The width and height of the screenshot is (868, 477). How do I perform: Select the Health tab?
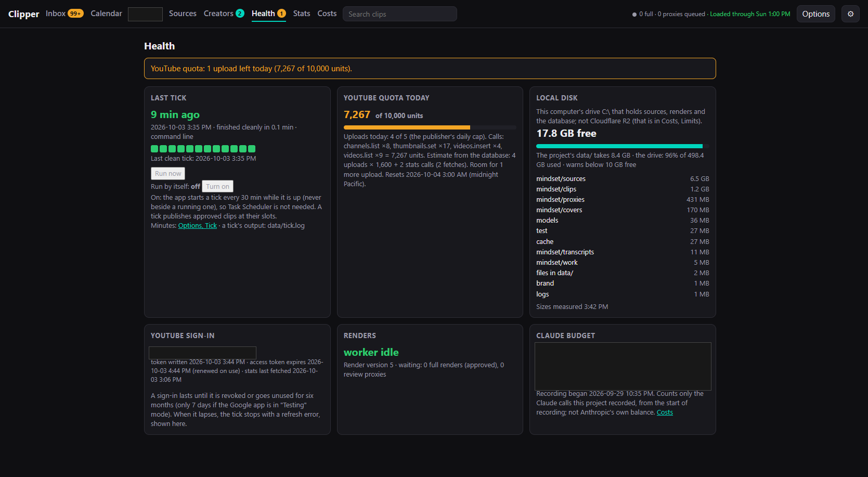pos(268,14)
